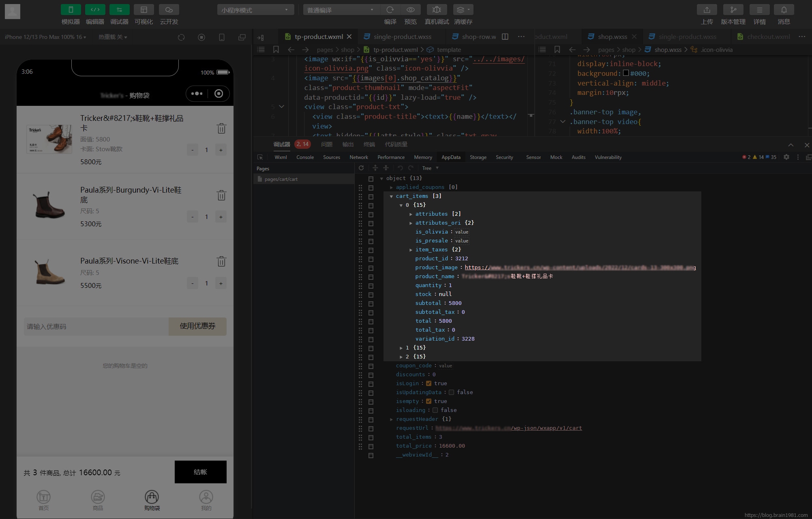This screenshot has height=519, width=812.
Task: Go to the 商品 products tab in simulator
Action: click(98, 500)
